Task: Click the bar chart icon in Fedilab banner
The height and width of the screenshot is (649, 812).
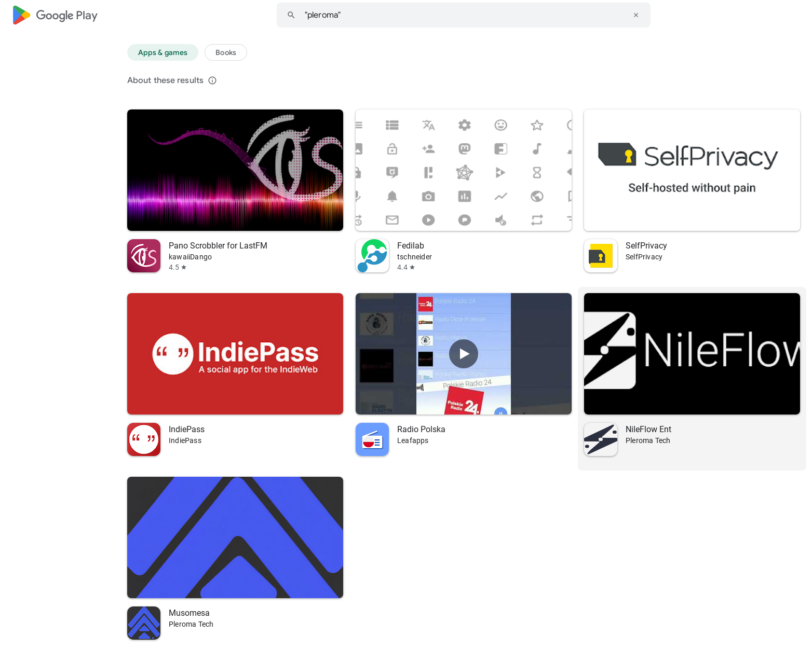Action: coord(465,196)
